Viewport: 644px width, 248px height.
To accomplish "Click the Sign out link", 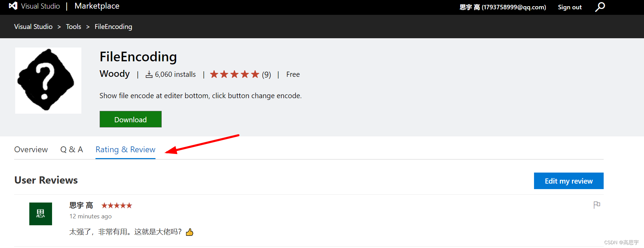I will point(570,7).
